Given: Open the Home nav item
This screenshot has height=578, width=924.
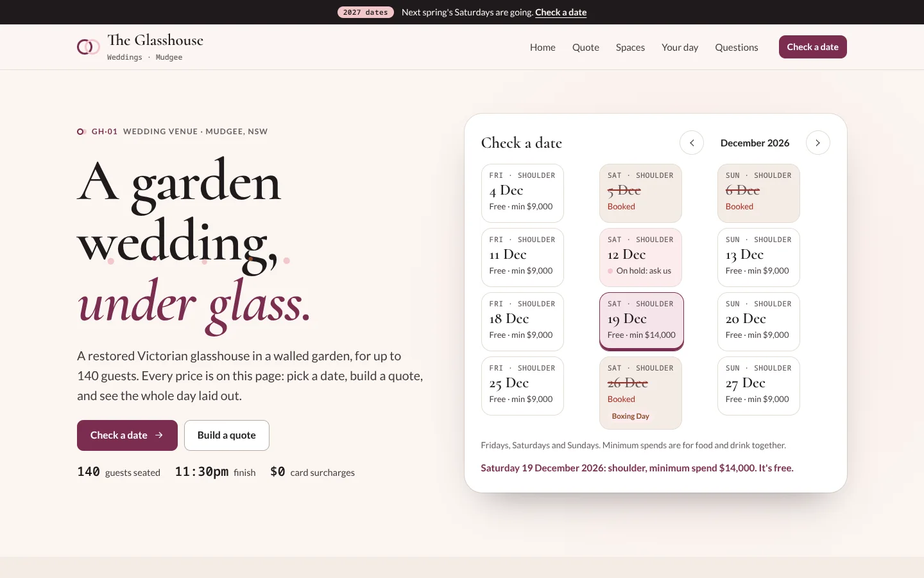Looking at the screenshot, I should [x=543, y=47].
